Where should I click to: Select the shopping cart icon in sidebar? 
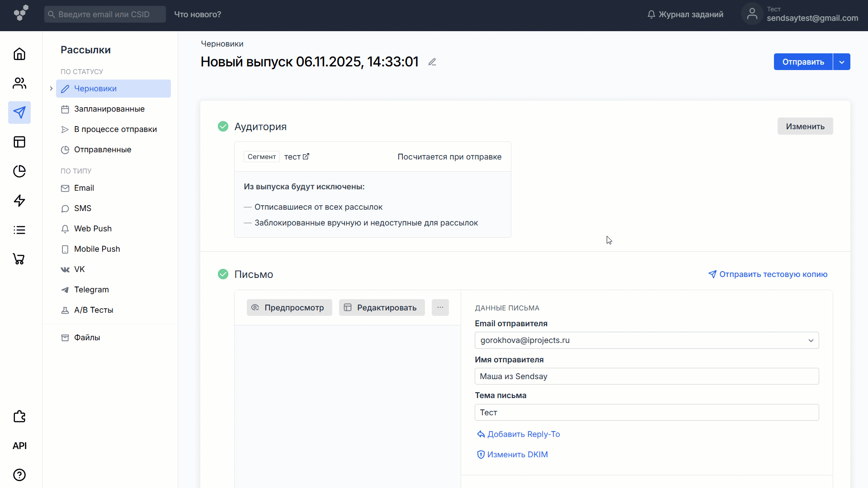tap(19, 259)
